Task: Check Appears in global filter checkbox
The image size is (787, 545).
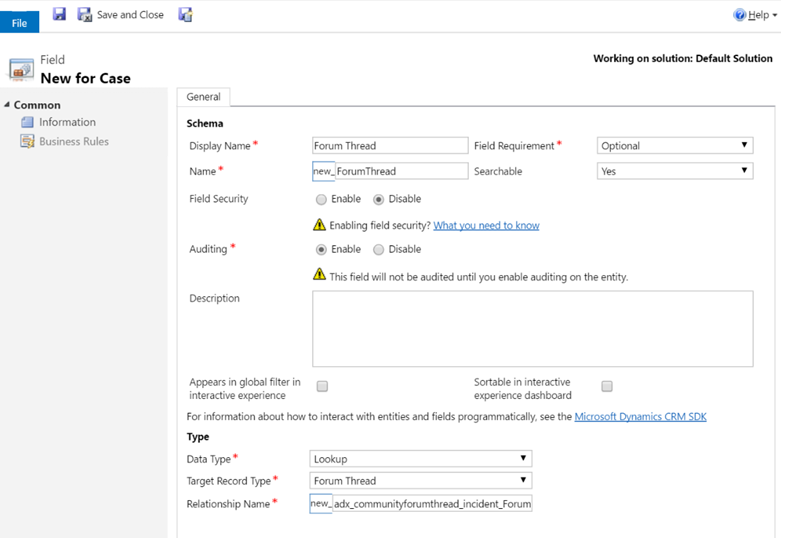Action: click(322, 386)
